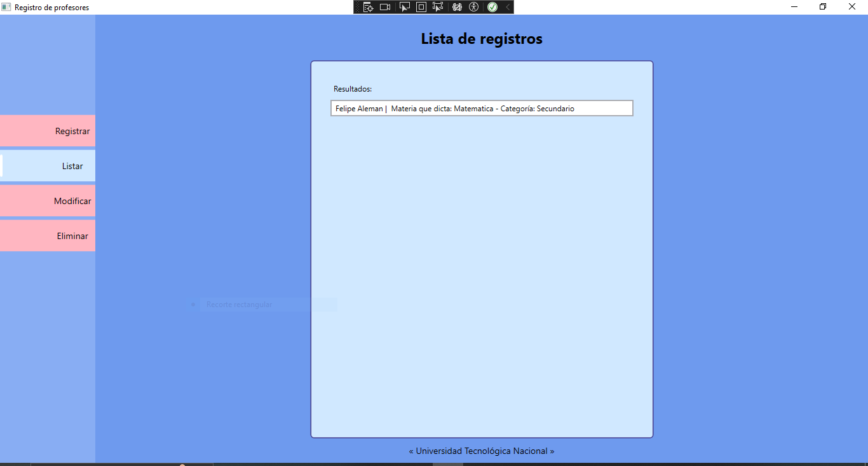The width and height of the screenshot is (868, 466).
Task: Collapse the debug toolbar with the chevron
Action: pyautogui.click(x=508, y=7)
